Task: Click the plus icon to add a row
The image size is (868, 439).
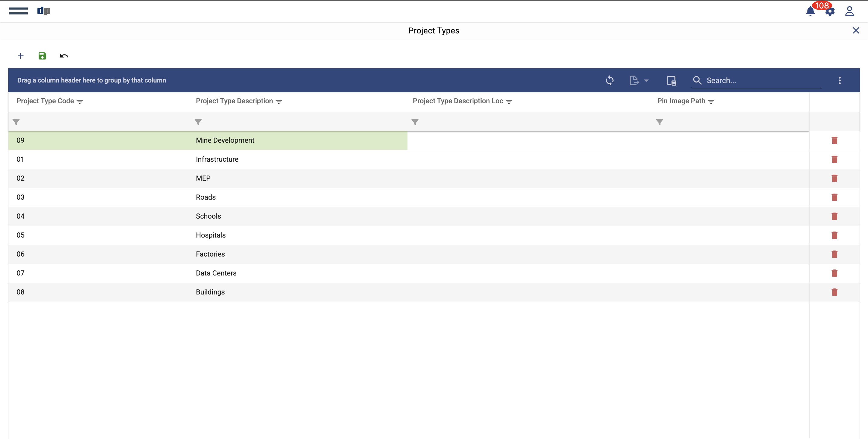Action: 20,56
